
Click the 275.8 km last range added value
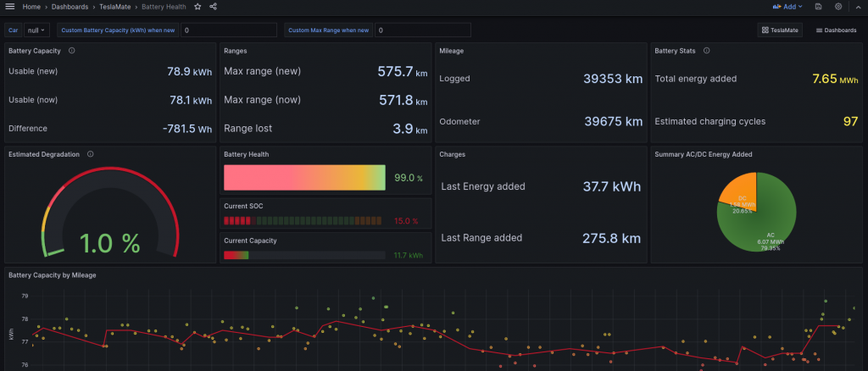(611, 238)
